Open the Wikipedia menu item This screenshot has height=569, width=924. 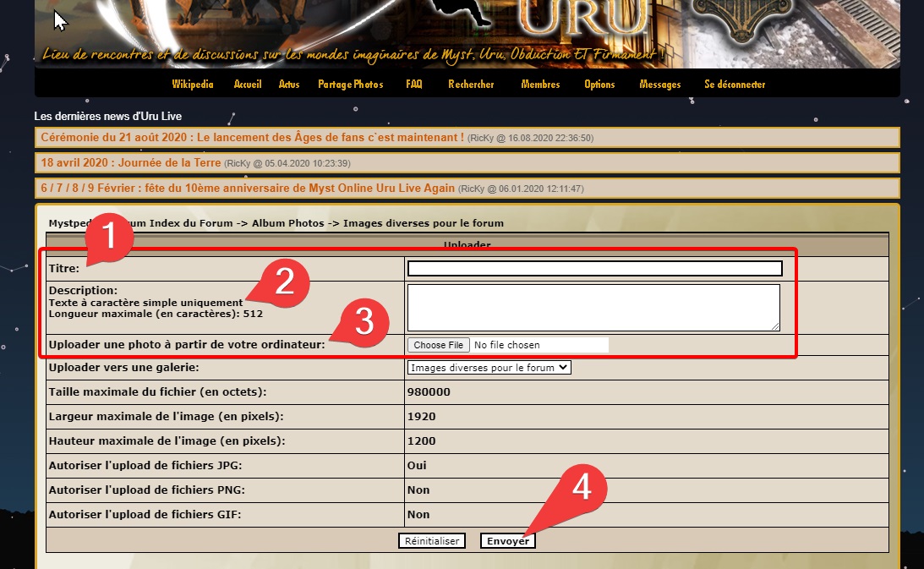tap(192, 85)
